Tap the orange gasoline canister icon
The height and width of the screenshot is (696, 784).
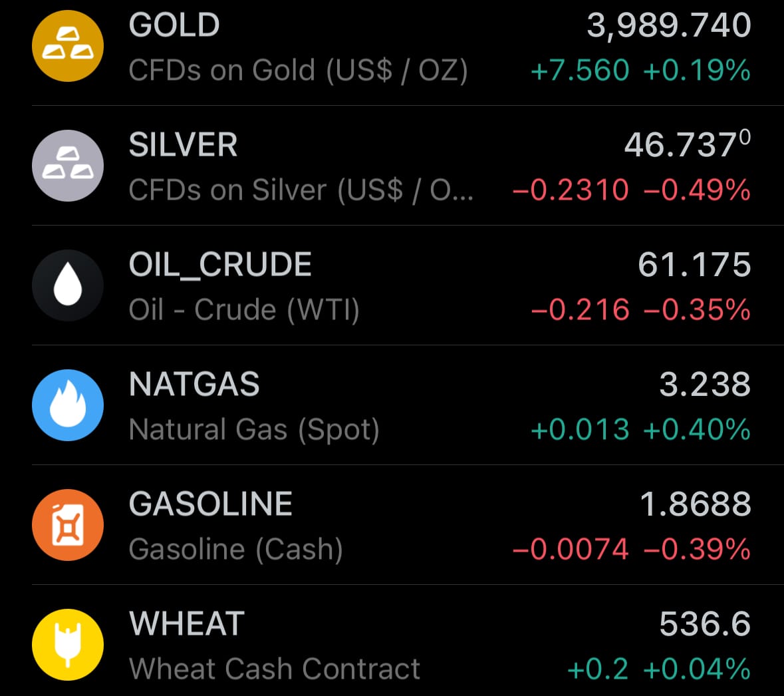tap(68, 525)
